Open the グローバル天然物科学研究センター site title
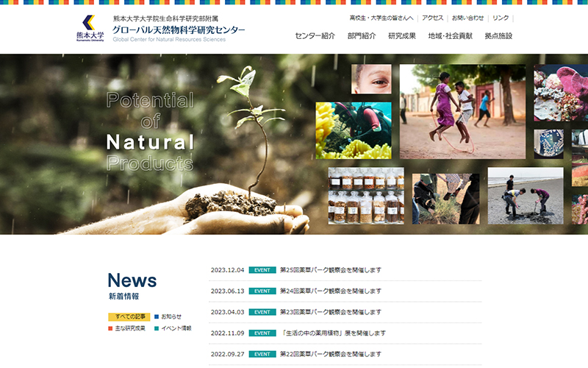This screenshot has height=368, width=588. 179,29
